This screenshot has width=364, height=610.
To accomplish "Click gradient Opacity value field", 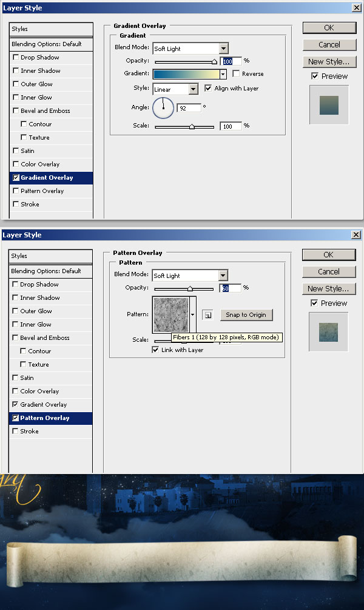I will 231,61.
